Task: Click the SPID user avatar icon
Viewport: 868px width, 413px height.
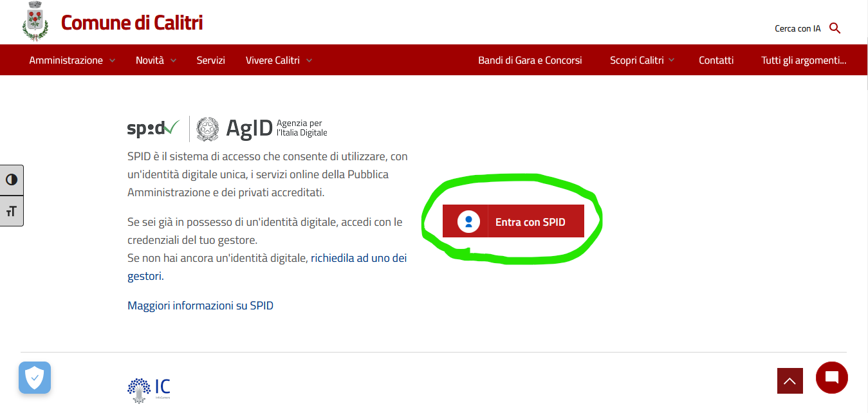Action: pos(468,222)
